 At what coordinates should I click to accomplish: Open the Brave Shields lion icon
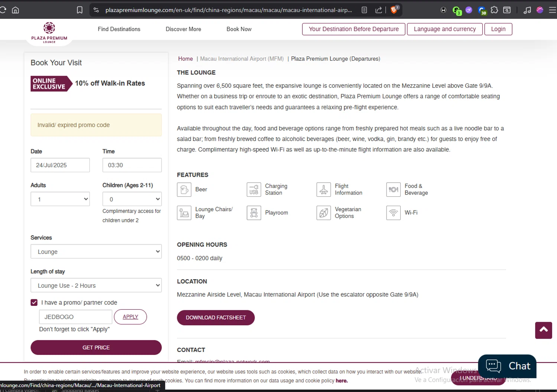point(394,10)
